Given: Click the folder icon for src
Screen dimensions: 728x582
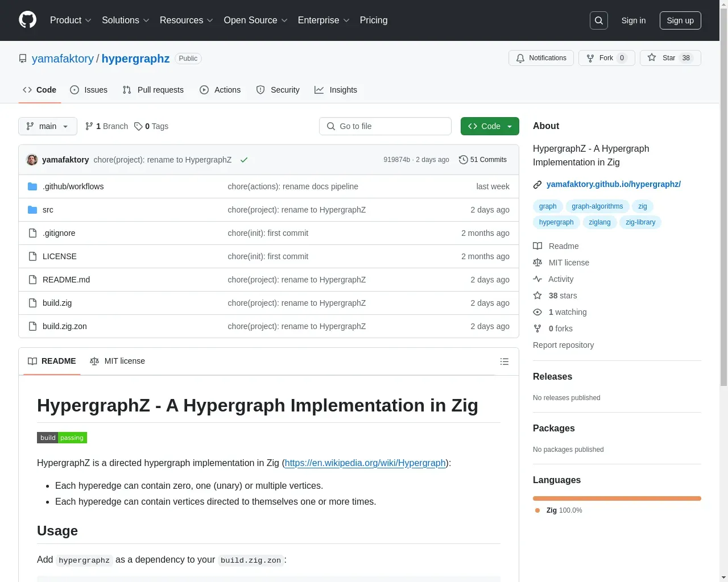Looking at the screenshot, I should click(x=32, y=210).
